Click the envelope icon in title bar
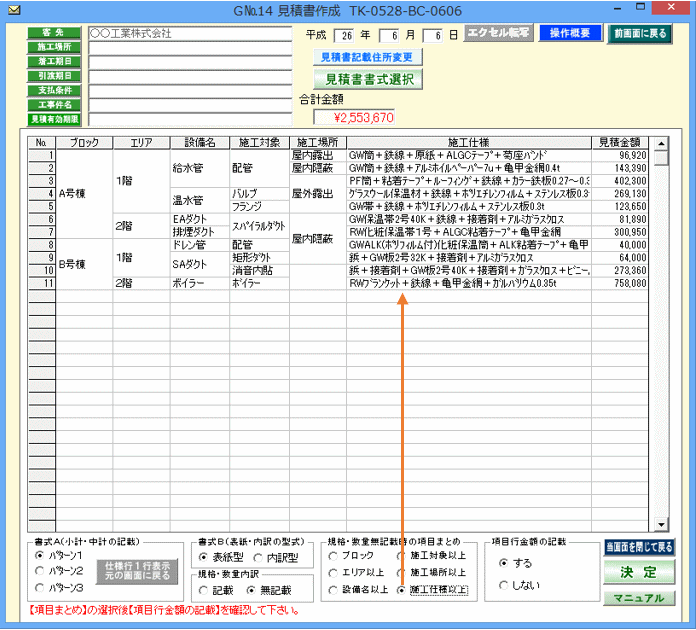This screenshot has width=696, height=630. [14, 10]
